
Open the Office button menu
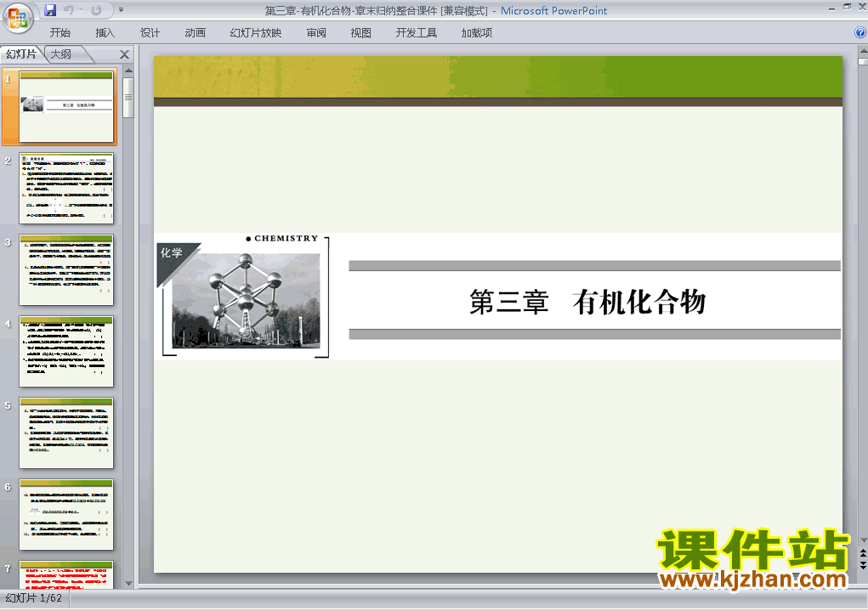tap(18, 18)
